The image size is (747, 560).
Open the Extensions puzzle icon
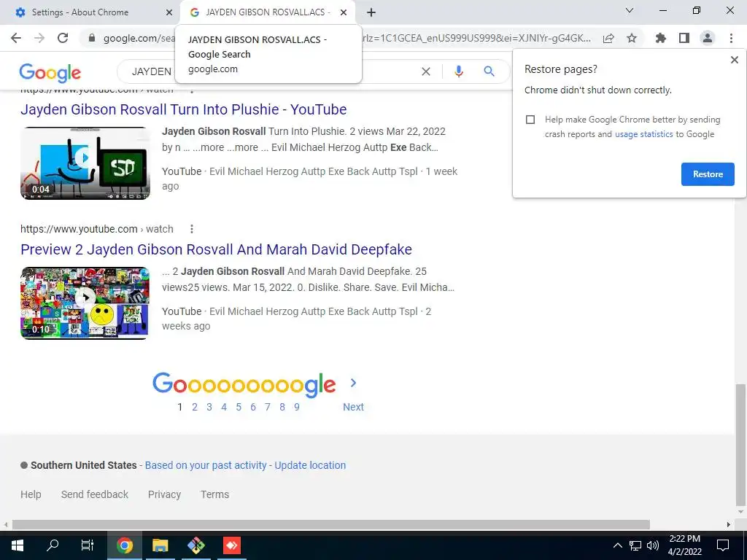tap(661, 38)
